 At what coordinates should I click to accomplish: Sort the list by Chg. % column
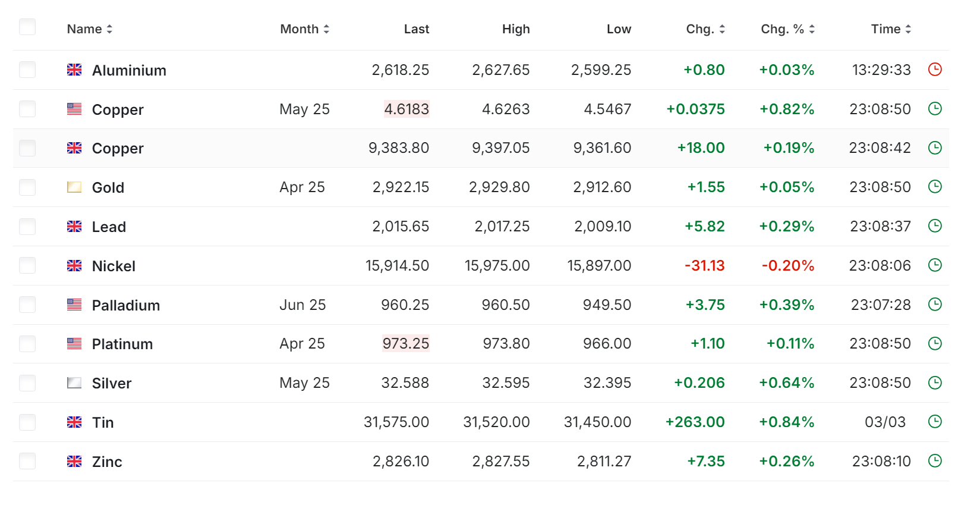pos(787,29)
